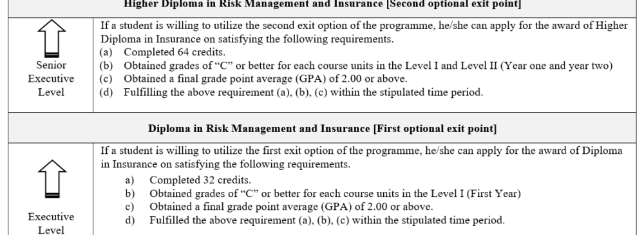
Task: Click list marker (a) in Higher Diploma section
Action: click(106, 52)
